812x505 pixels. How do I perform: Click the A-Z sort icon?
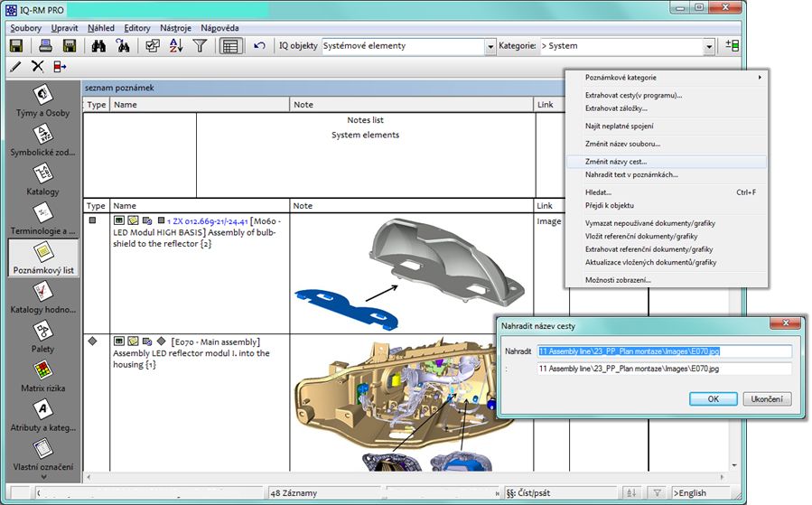pyautogui.click(x=176, y=46)
